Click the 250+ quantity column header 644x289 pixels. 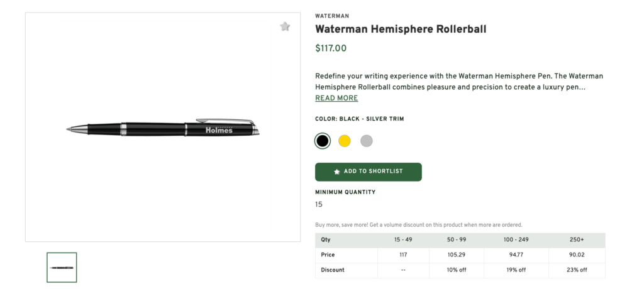[x=576, y=240]
